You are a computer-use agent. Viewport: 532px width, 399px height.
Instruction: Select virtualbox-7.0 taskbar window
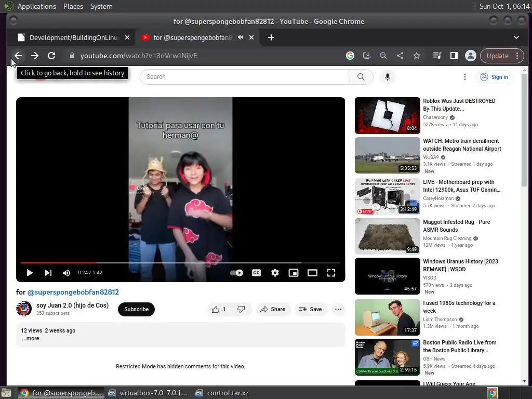[148, 393]
